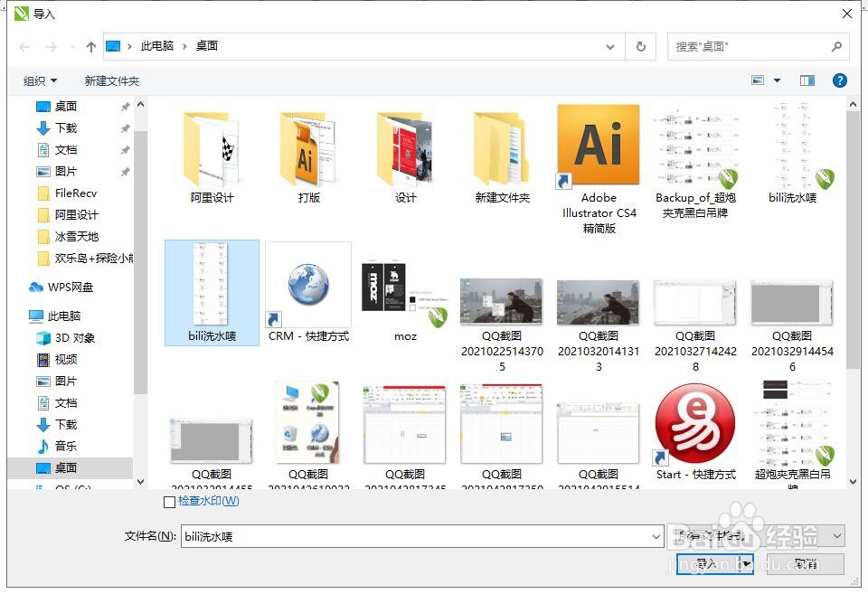Click the 导入 button

pos(706,563)
